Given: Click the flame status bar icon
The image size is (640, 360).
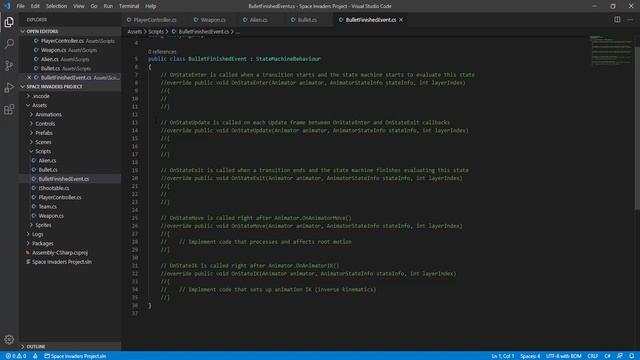Looking at the screenshot, I should click(x=35, y=356).
